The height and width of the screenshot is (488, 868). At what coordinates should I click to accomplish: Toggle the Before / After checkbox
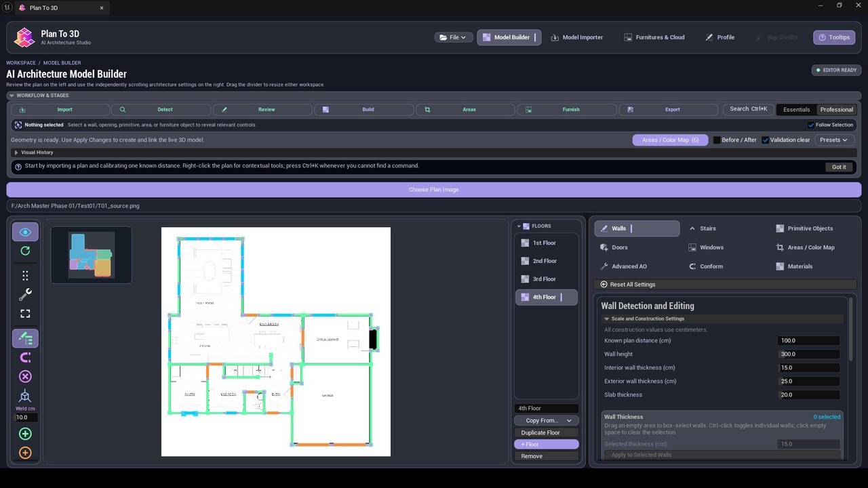coord(717,140)
